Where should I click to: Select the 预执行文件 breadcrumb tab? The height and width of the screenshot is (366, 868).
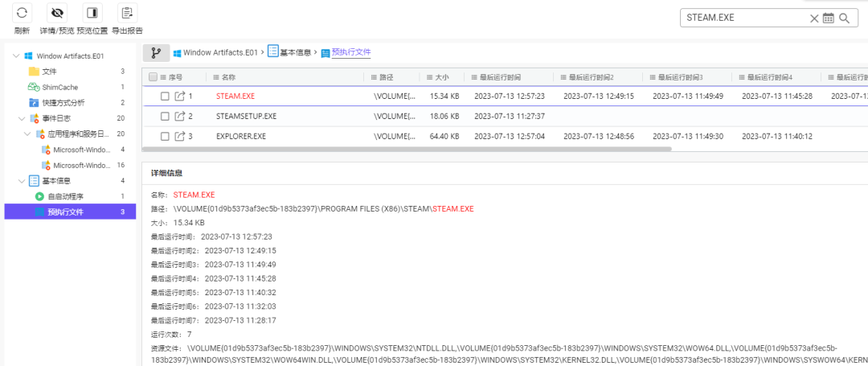[x=351, y=52]
